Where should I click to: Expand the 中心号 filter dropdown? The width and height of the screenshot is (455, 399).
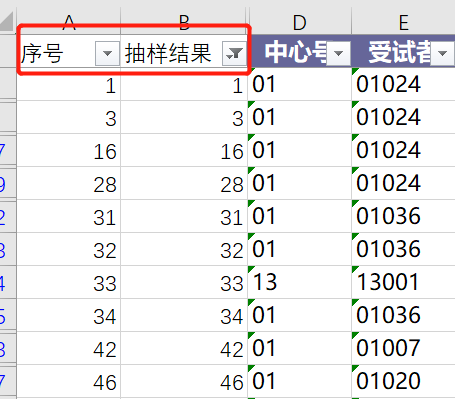pos(338,53)
